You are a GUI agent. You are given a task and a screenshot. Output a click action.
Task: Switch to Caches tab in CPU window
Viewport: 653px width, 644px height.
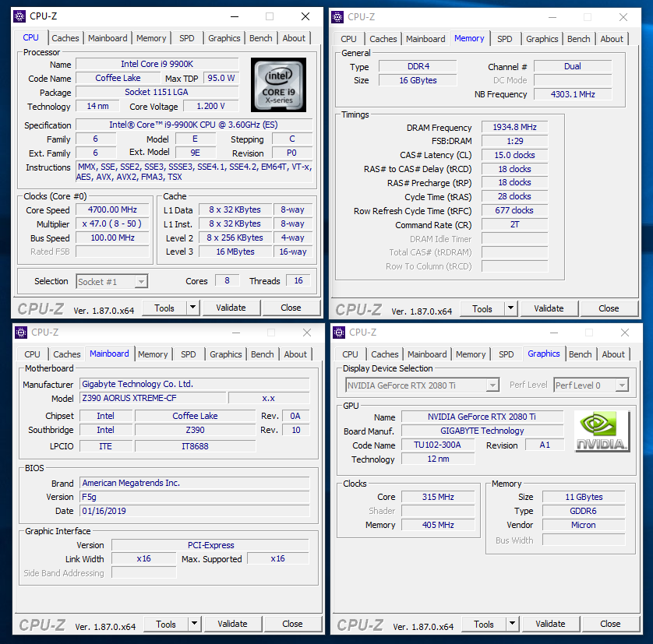tap(65, 38)
